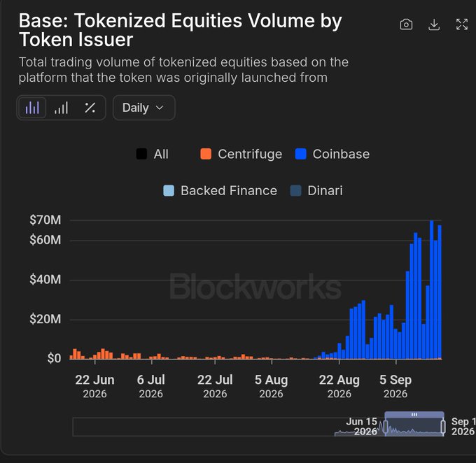Click the light blue Backed Finance swatch
This screenshot has width=476, height=463.
(x=169, y=191)
